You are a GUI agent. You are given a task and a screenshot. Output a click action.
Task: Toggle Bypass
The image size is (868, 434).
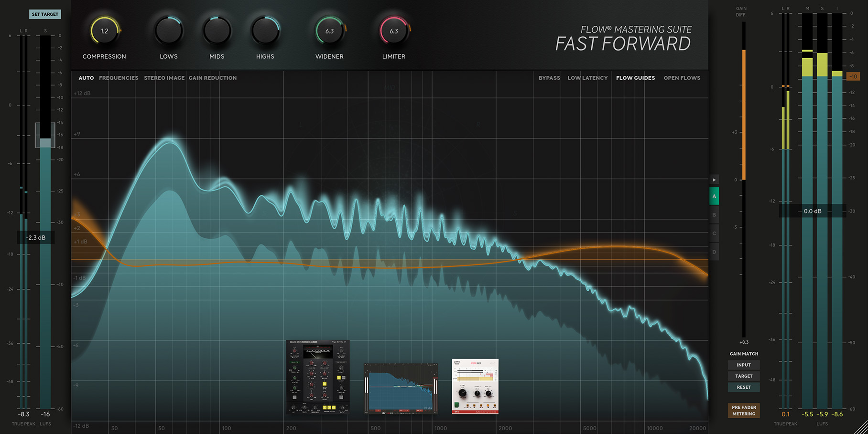pos(549,78)
